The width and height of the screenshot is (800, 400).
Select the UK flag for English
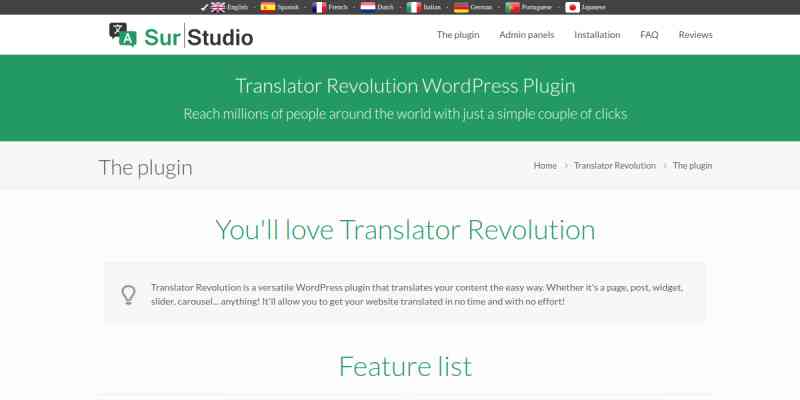pos(218,7)
